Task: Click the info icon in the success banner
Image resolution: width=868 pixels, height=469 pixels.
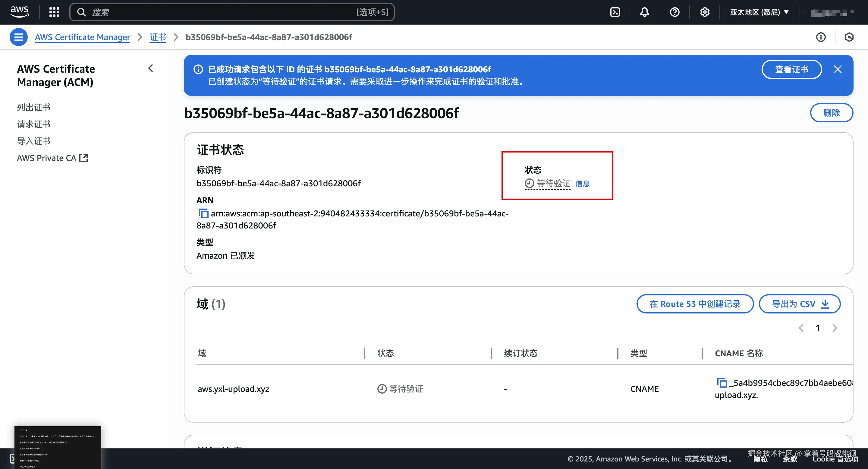Action: pos(198,69)
